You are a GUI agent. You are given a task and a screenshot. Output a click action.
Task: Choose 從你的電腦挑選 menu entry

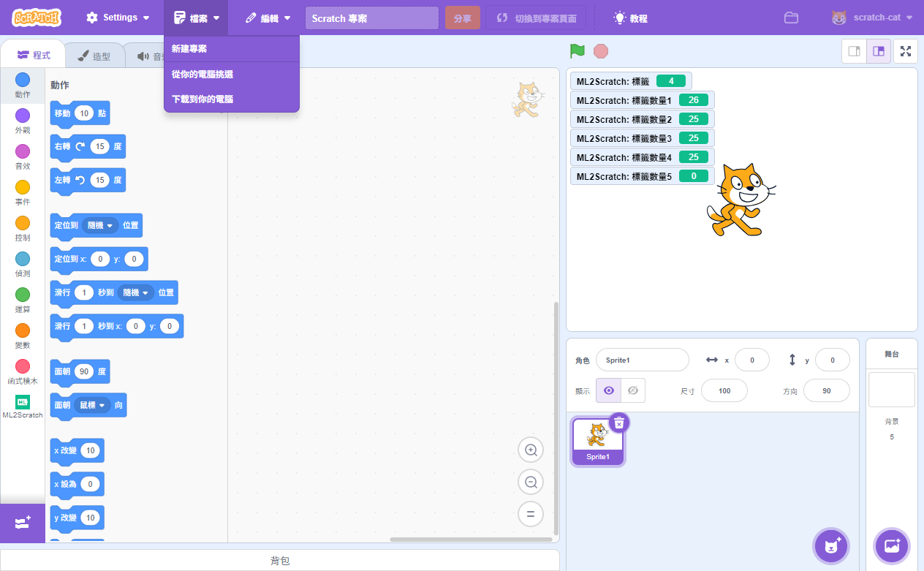coord(232,74)
